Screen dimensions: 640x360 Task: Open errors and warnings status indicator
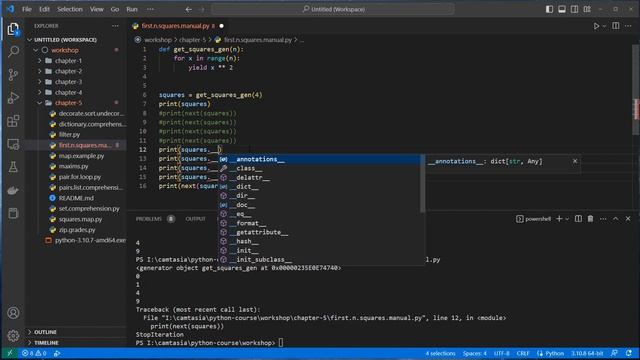point(34,353)
